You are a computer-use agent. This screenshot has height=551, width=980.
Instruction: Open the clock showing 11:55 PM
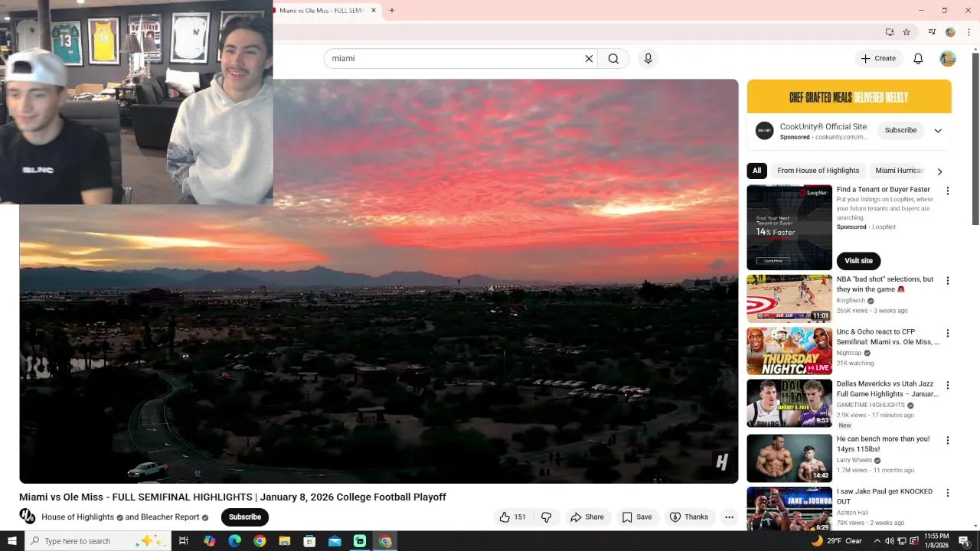click(x=936, y=541)
